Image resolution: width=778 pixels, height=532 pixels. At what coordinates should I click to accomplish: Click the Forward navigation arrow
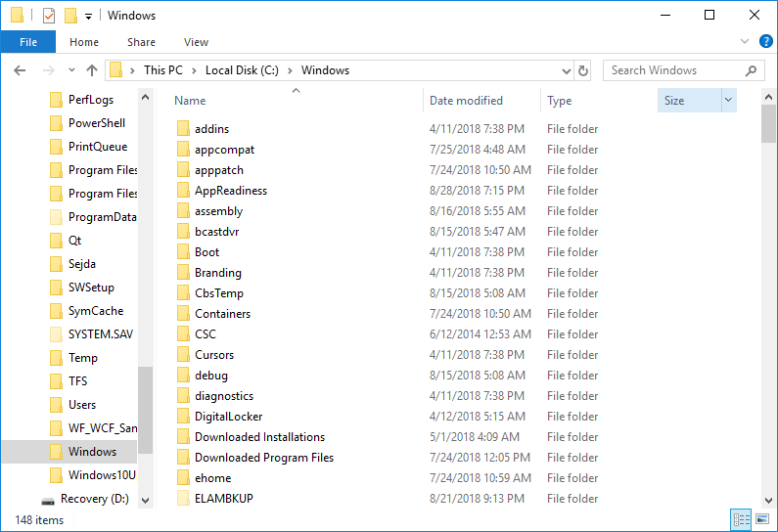[x=49, y=70]
